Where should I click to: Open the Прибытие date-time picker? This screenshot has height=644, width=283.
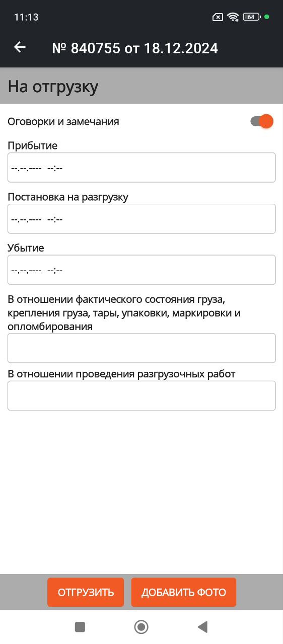coord(141,168)
